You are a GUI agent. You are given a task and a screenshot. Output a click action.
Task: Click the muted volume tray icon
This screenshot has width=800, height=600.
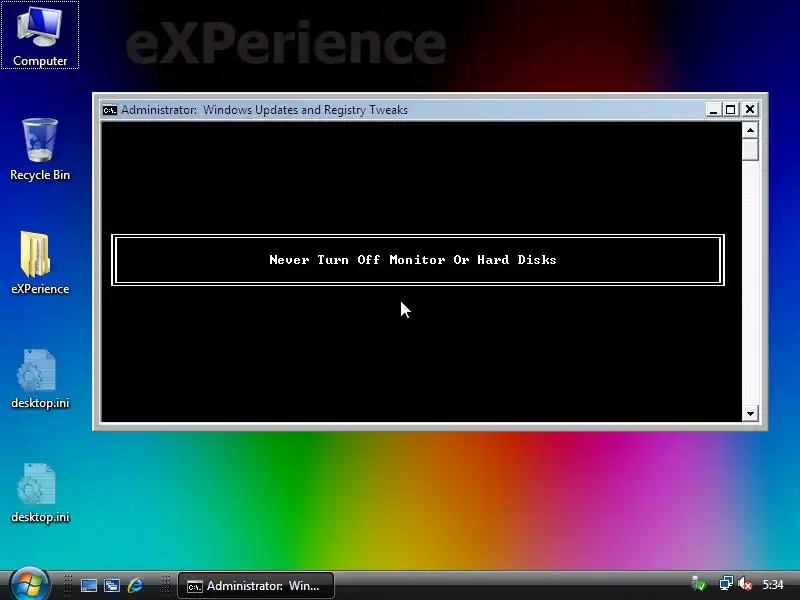[744, 584]
